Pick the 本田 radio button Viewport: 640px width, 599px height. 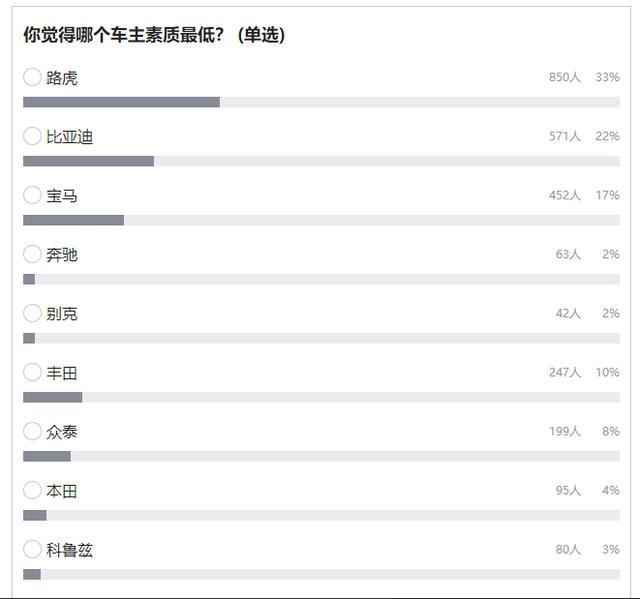click(x=32, y=490)
